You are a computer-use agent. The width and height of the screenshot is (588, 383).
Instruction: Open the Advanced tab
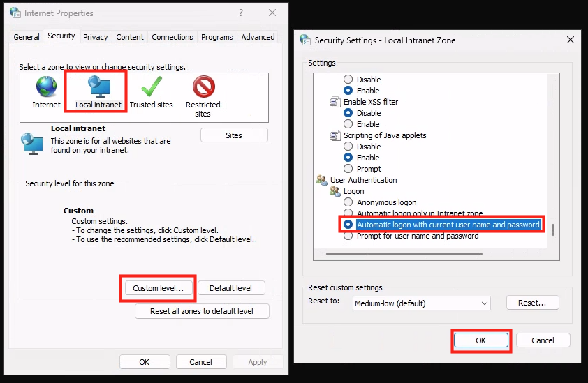[258, 37]
